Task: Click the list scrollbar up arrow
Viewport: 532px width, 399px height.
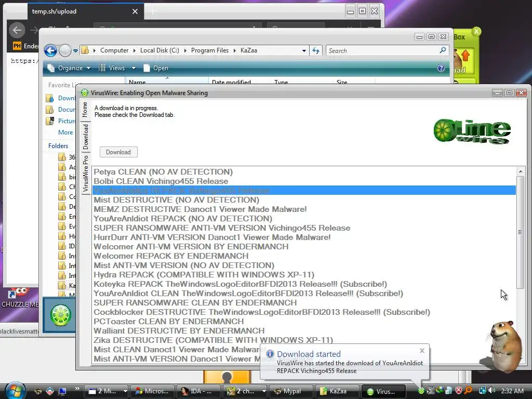Action: tap(521, 171)
